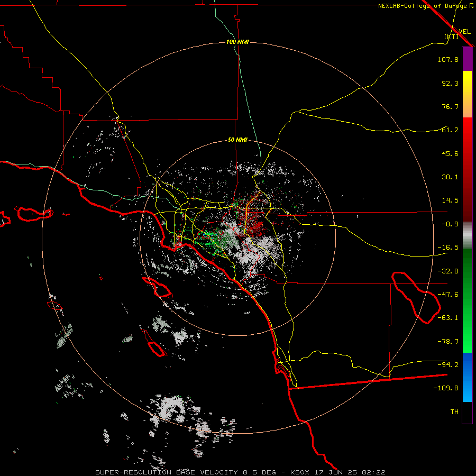
Task: Click the 107.8 scale value
Action: (x=448, y=59)
